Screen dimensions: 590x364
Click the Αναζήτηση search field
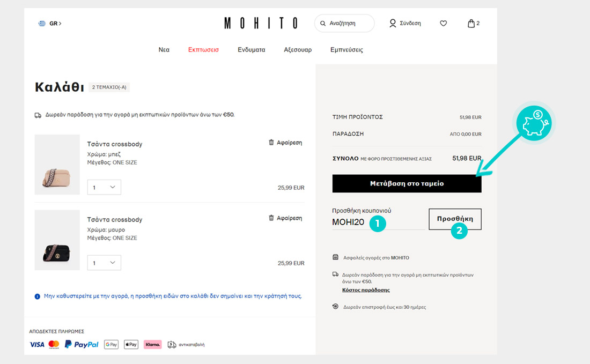(x=344, y=23)
